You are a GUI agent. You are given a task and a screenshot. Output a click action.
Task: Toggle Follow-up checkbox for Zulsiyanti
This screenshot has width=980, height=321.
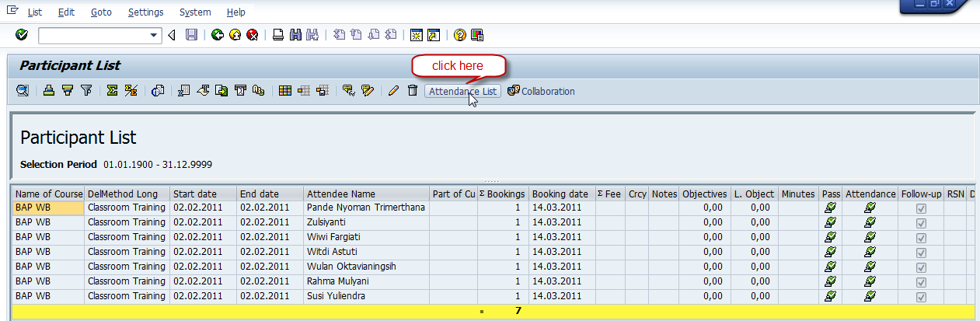(x=921, y=222)
